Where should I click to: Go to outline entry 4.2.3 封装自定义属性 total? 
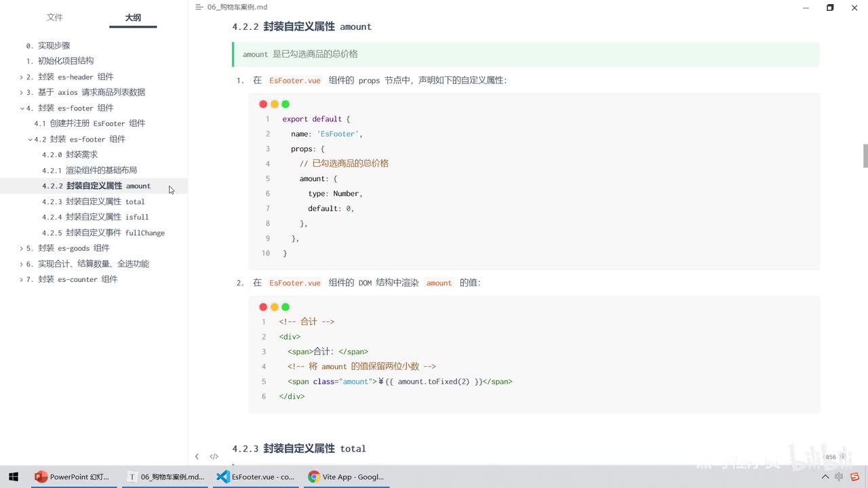(x=94, y=201)
